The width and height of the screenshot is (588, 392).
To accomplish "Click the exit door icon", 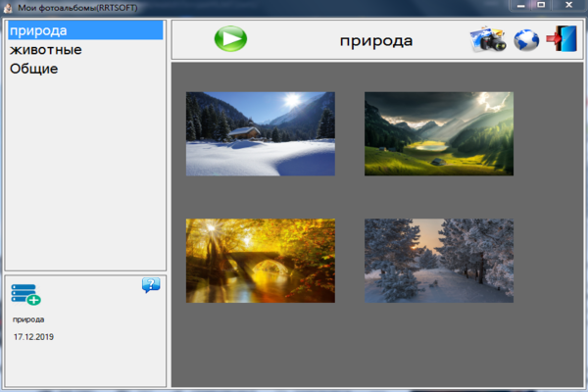I will click(561, 40).
